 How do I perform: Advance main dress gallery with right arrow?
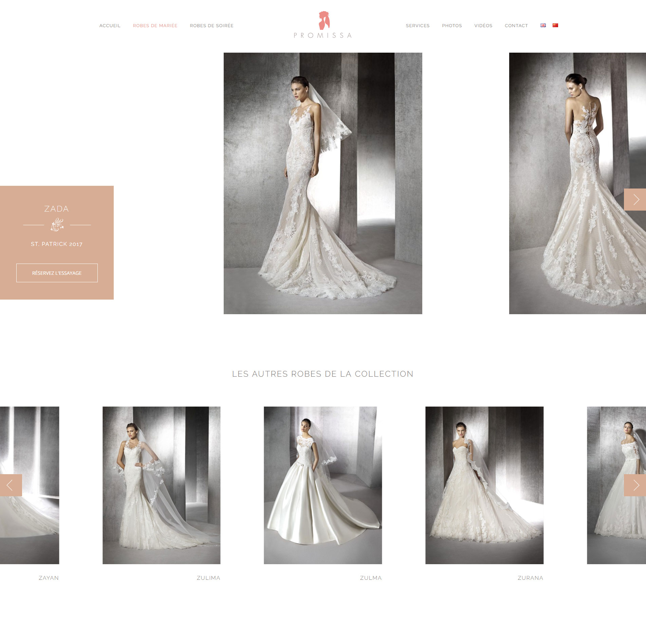click(635, 200)
